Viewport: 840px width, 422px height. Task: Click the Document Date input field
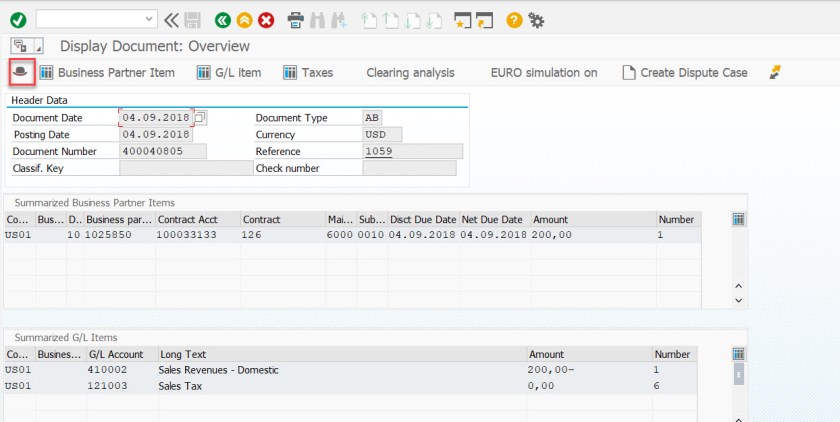tap(156, 118)
